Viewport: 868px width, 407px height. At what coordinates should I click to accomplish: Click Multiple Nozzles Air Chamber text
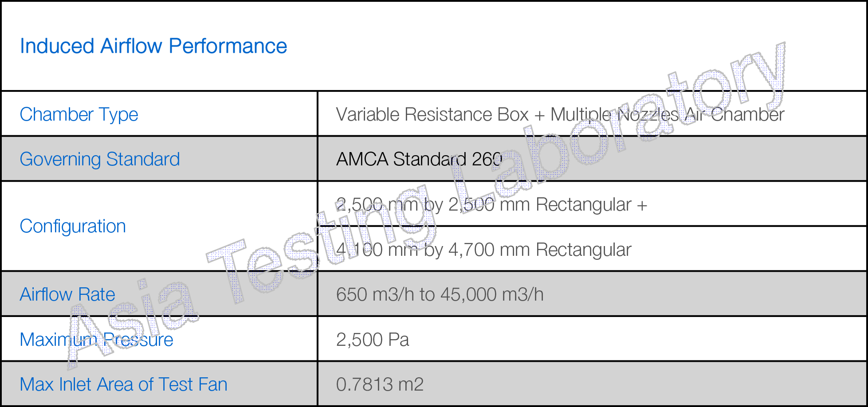[667, 114]
